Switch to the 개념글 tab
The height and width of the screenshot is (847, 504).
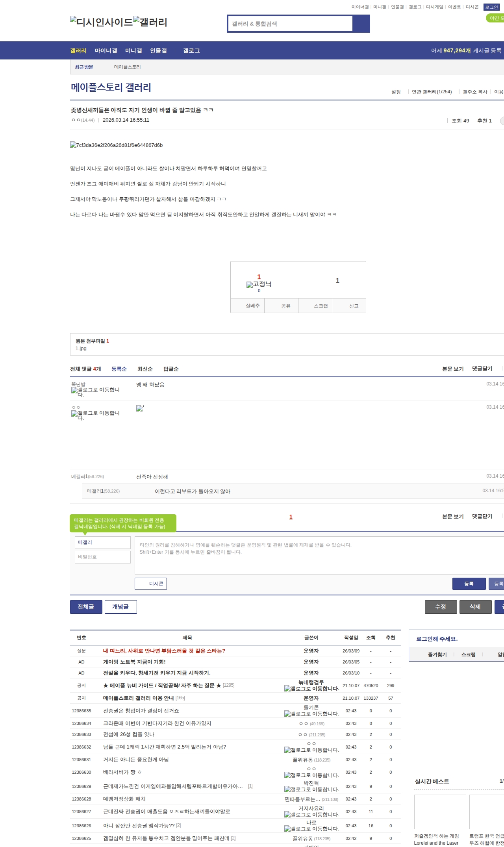tap(120, 607)
